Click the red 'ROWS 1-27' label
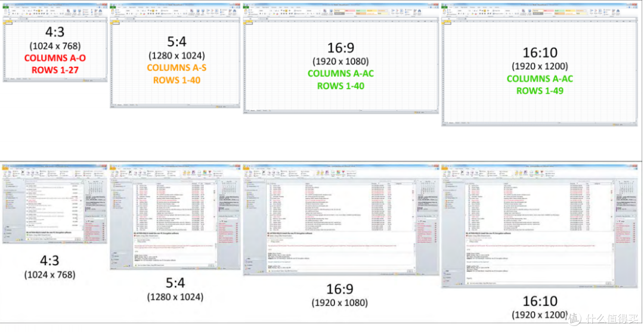This screenshot has width=644, height=332. 55,70
